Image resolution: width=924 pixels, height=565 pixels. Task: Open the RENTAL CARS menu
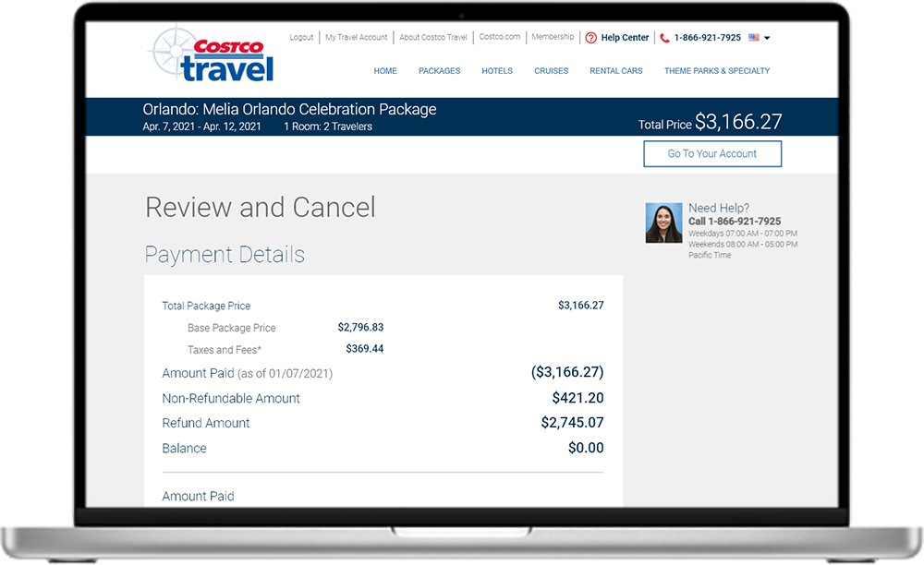615,70
